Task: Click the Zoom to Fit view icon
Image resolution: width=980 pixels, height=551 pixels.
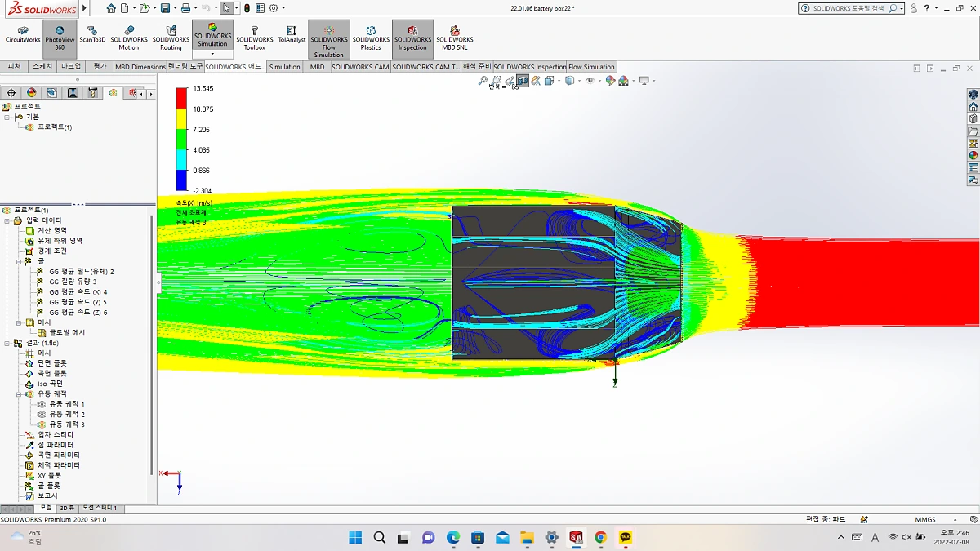Action: (x=483, y=81)
